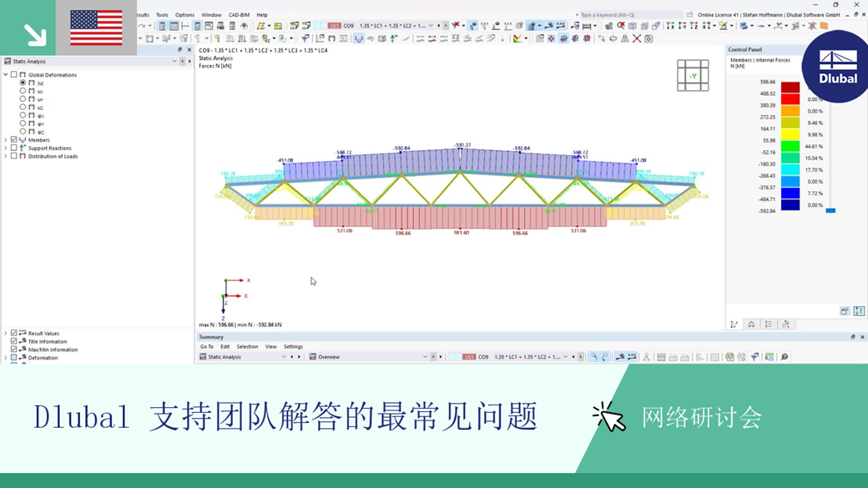868x488 pixels.
Task: Click the result diagrams wave icon
Action: (x=358, y=38)
